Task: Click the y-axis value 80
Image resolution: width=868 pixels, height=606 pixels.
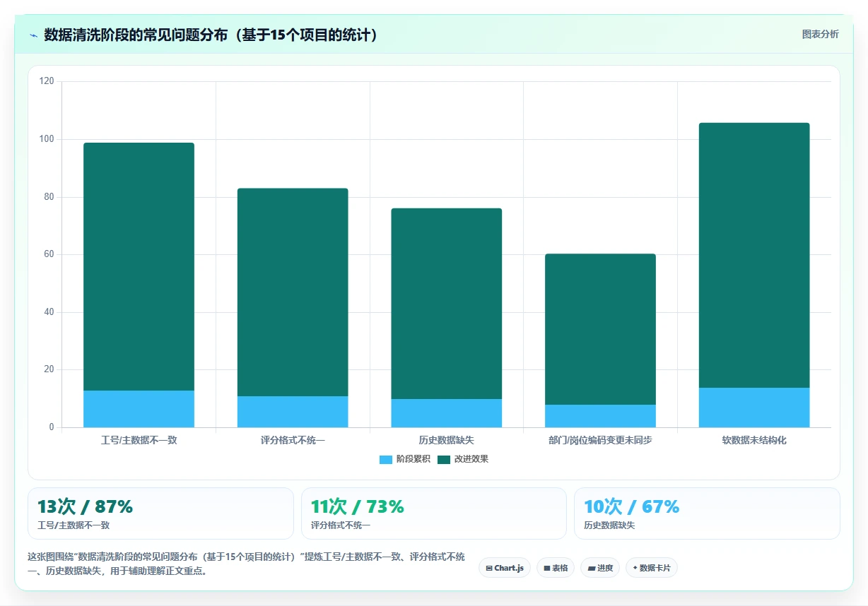Action: (x=49, y=197)
